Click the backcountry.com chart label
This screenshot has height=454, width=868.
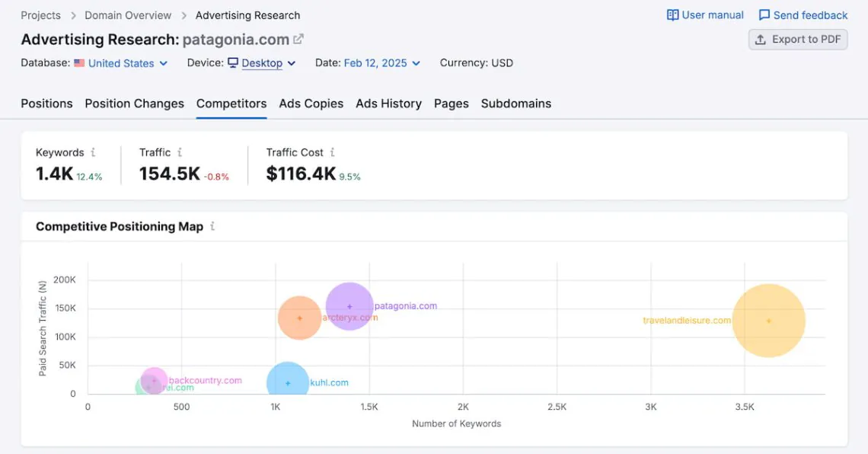tap(206, 380)
